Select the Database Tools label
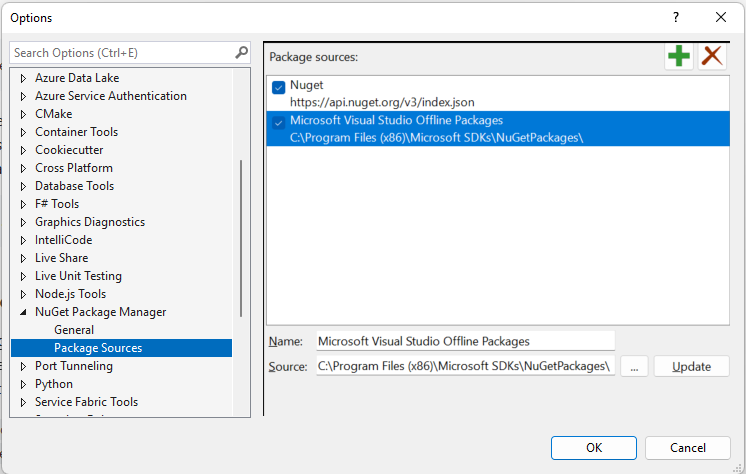Screen dimensions: 746x474 [x=74, y=186]
